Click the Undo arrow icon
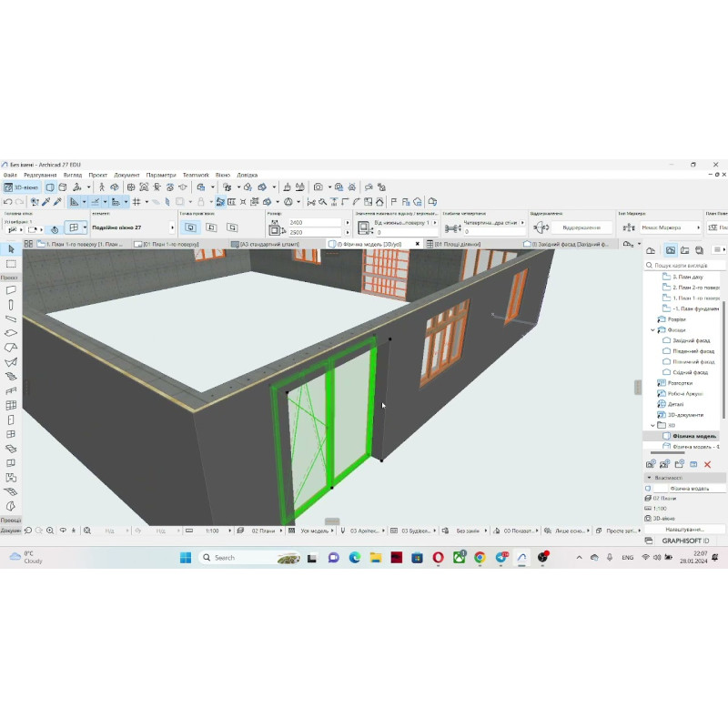This screenshot has height=728, width=728. 7,201
